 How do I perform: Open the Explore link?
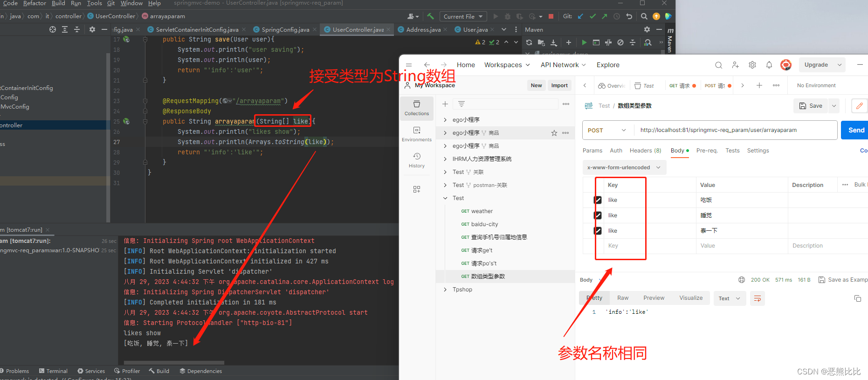pos(608,65)
